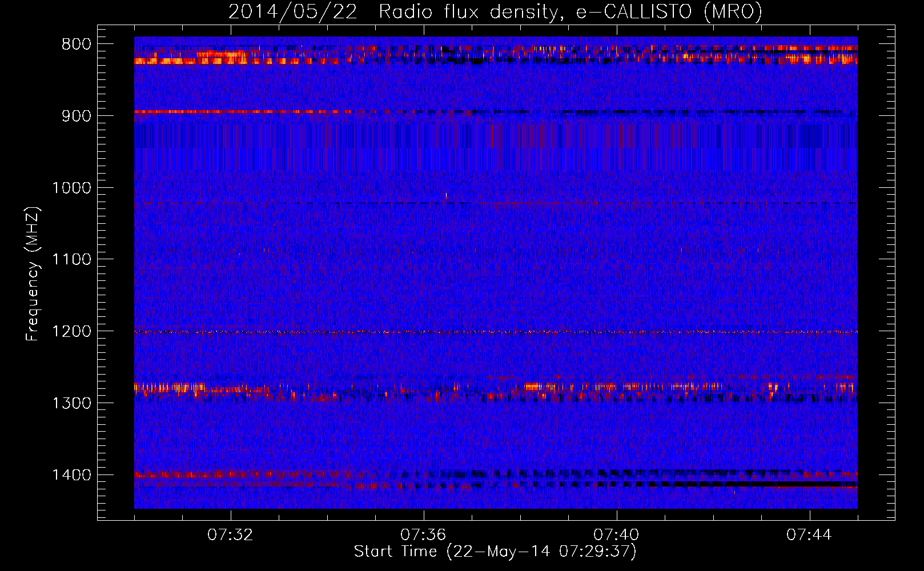The height and width of the screenshot is (571, 924).
Task: Click the 1400 frequency tick label
Action: (x=71, y=475)
